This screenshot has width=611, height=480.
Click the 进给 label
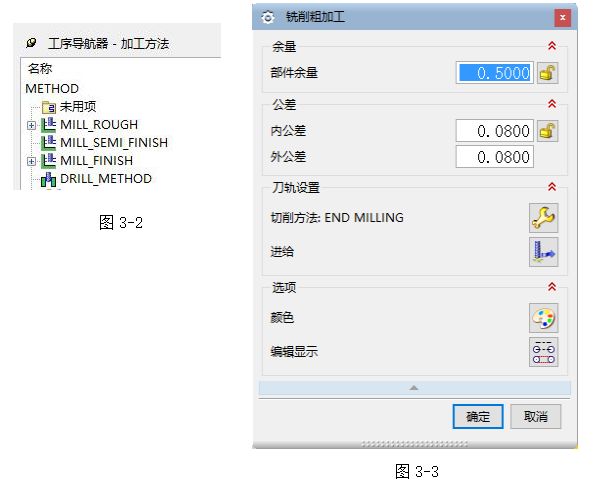(x=282, y=251)
